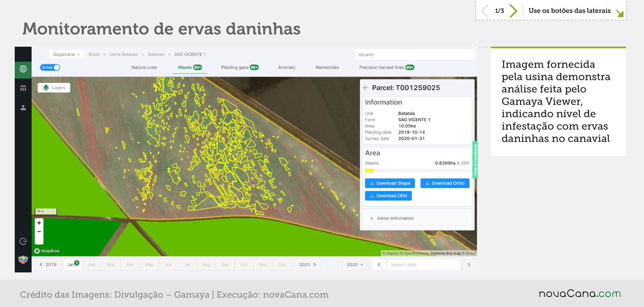Click the Planting date 2019-10-14 value
This screenshot has height=307, width=644.
click(x=411, y=132)
